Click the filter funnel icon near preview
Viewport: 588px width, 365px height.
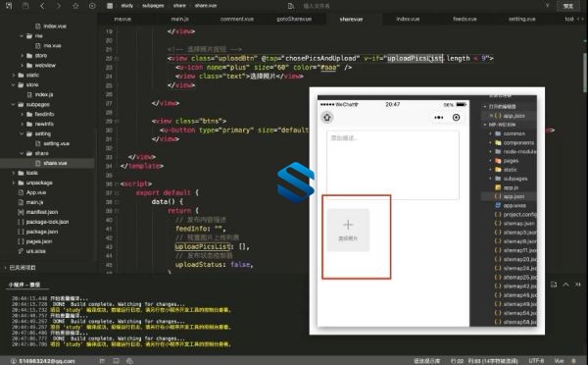(x=547, y=6)
